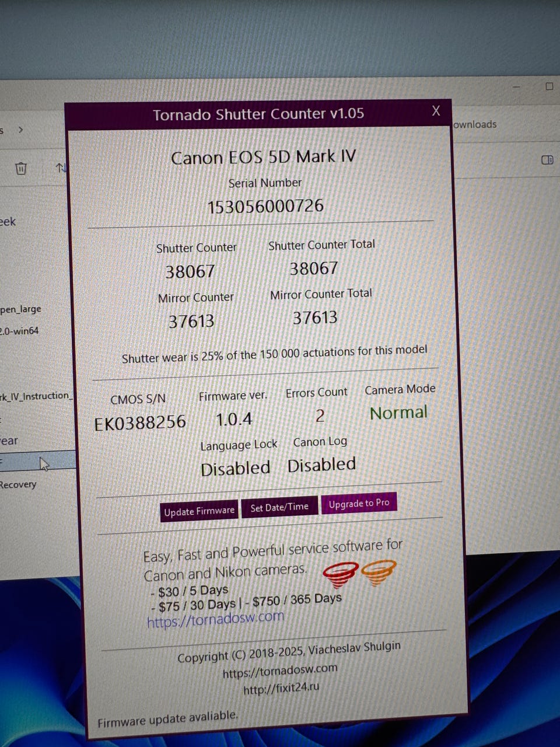Expand the breadcrumb chevron in File Explorer
The image size is (560, 747).
21,130
